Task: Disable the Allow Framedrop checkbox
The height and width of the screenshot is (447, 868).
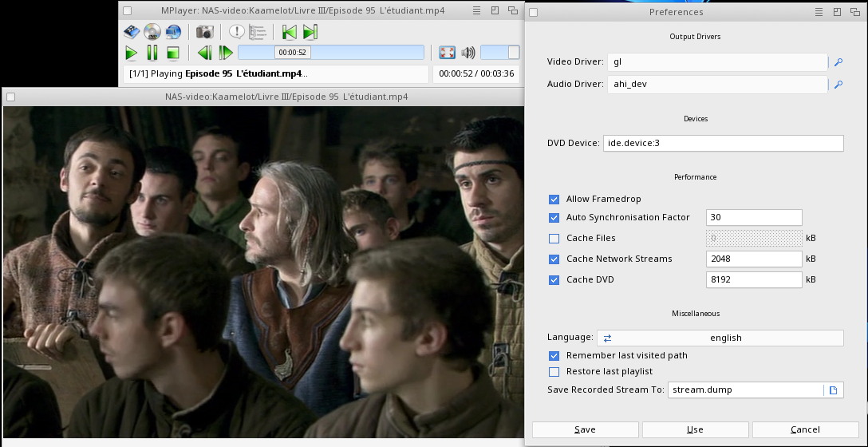Action: click(554, 199)
